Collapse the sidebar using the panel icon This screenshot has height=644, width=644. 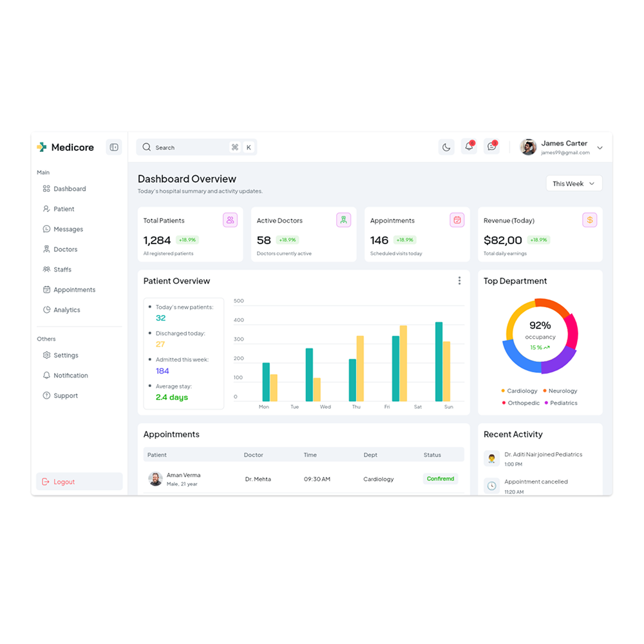point(114,147)
